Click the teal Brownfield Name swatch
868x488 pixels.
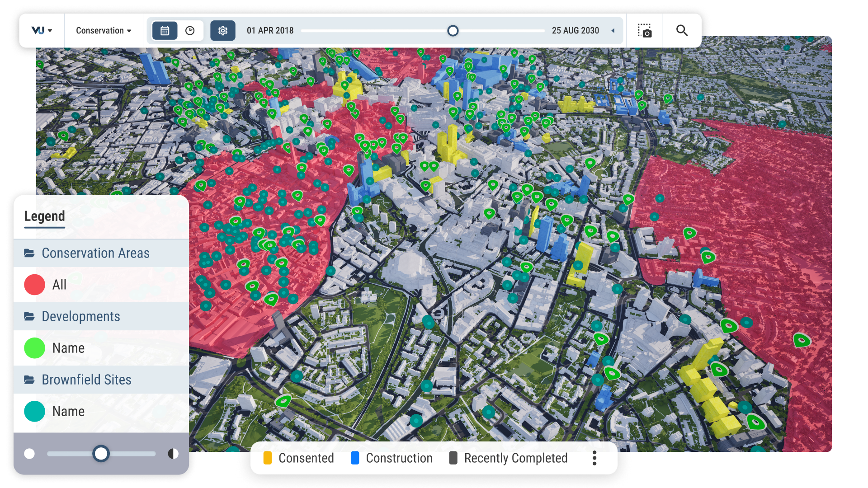click(x=34, y=411)
